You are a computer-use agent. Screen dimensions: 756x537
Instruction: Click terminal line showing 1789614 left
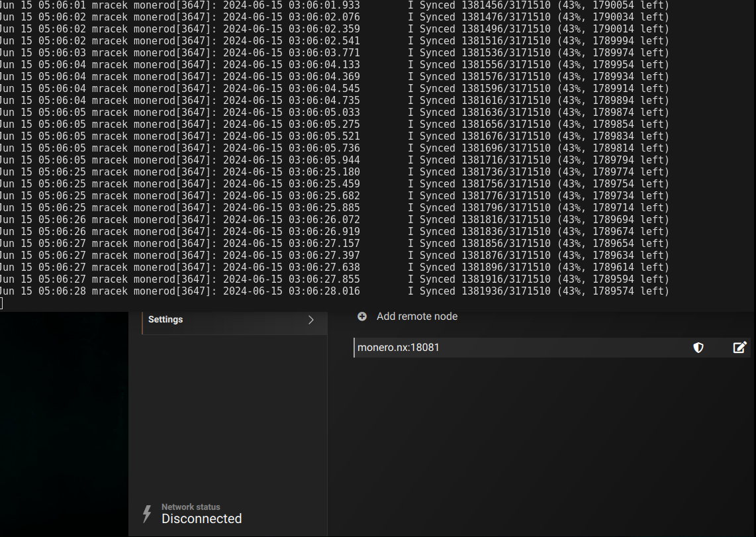(334, 267)
